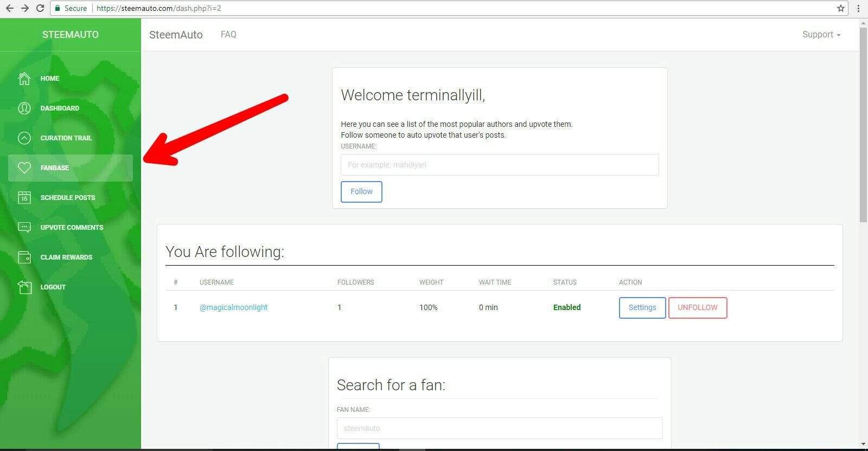Click the WAIT TIME column header
Viewport: 868px width, 451px height.
pos(495,282)
